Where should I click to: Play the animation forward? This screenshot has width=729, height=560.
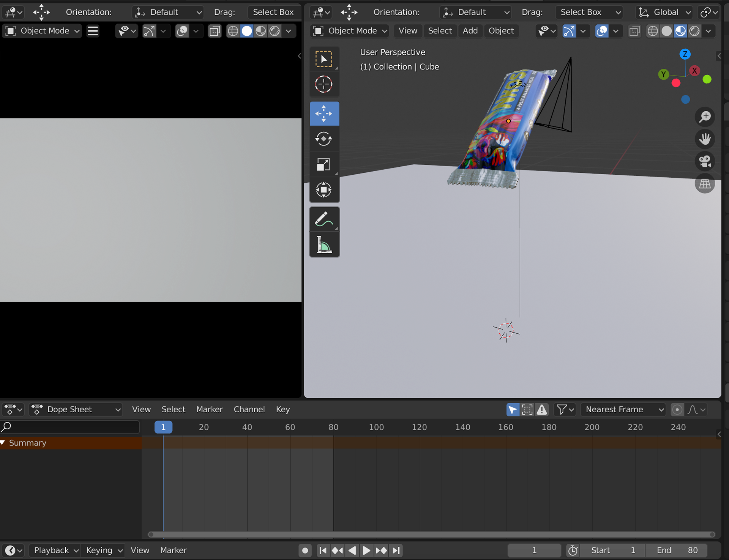366,550
